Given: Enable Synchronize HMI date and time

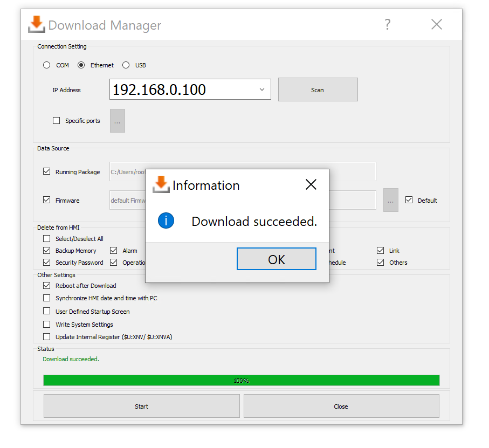Looking at the screenshot, I should click(47, 298).
